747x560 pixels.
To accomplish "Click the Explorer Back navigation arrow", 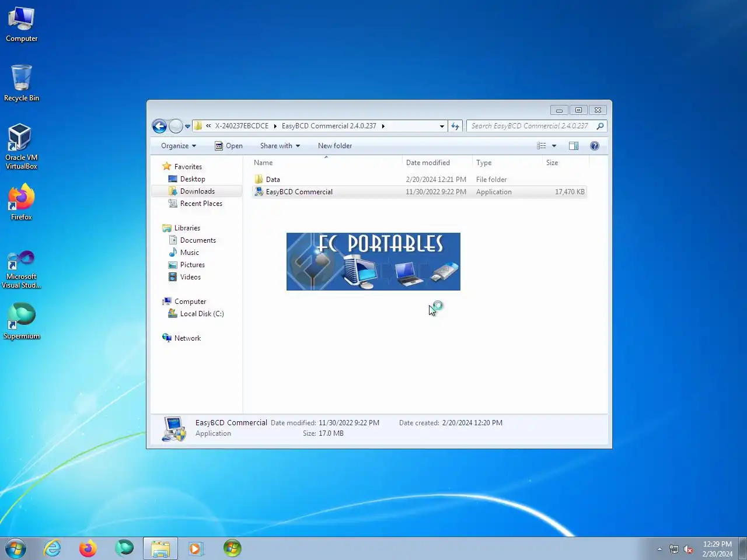I will pos(159,126).
